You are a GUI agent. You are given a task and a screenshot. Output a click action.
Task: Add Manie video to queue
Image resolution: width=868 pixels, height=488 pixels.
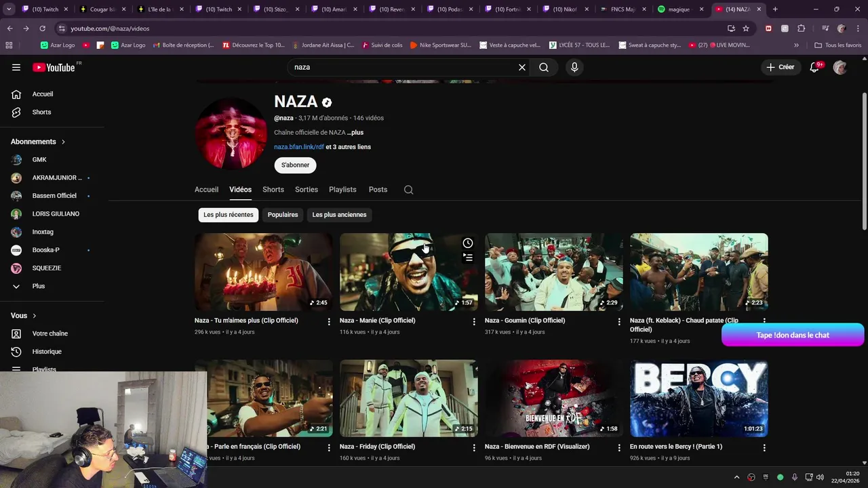[x=468, y=258]
